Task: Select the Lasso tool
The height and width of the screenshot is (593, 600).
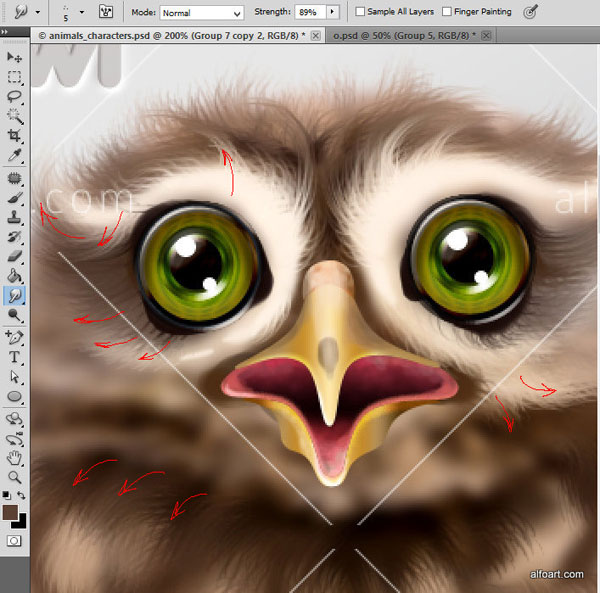Action: [15, 96]
